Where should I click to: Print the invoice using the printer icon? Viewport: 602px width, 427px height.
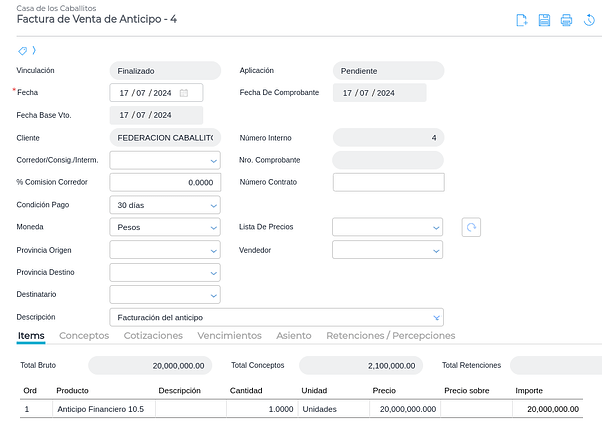pyautogui.click(x=566, y=20)
